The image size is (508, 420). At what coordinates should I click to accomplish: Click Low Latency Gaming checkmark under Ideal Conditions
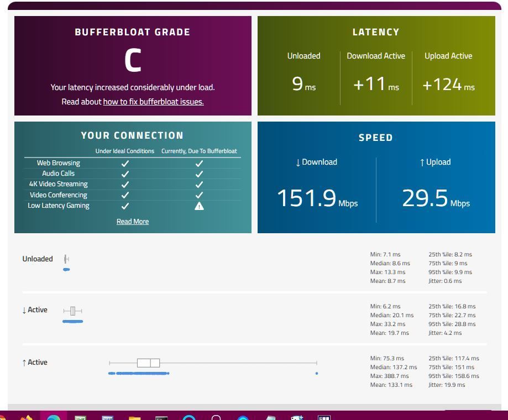(125, 206)
